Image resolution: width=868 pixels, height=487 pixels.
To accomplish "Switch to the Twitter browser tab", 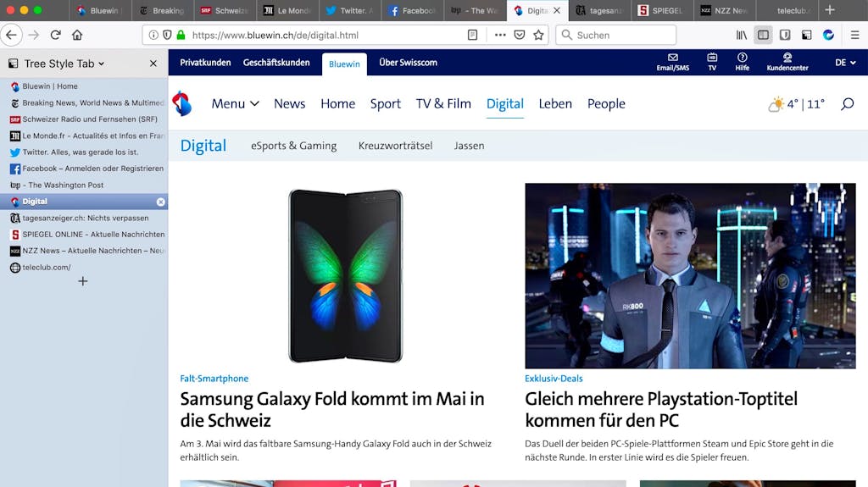I will click(349, 10).
